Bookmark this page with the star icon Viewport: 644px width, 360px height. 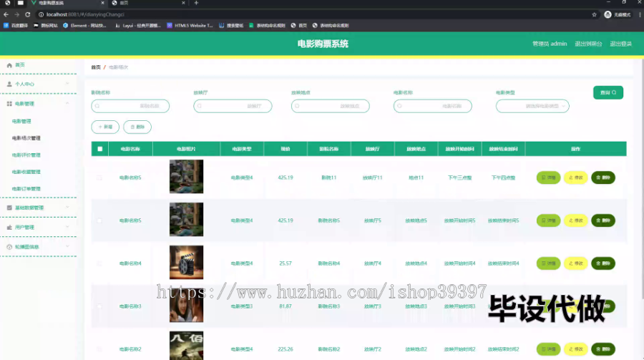click(594, 14)
